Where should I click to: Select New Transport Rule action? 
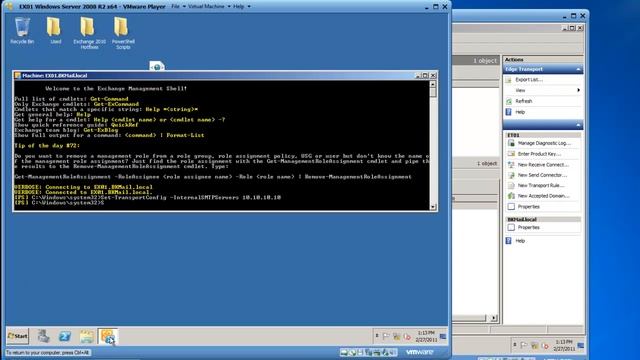click(541, 186)
